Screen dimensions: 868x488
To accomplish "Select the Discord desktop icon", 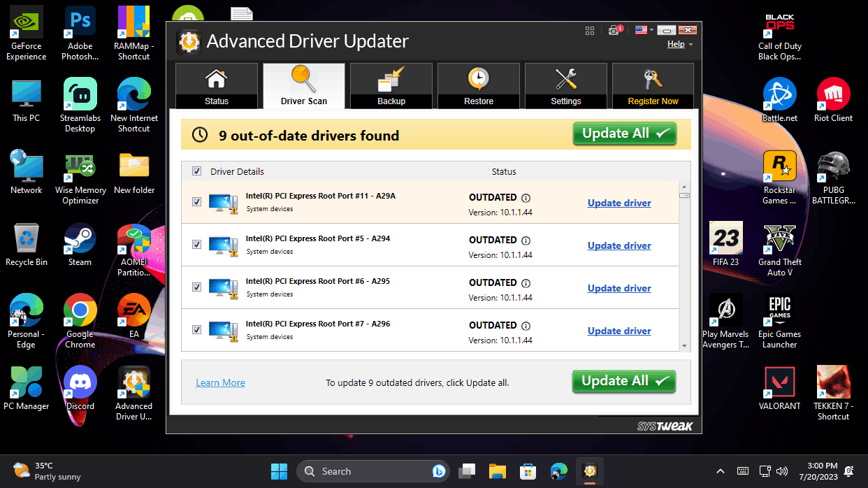I will pos(80,388).
